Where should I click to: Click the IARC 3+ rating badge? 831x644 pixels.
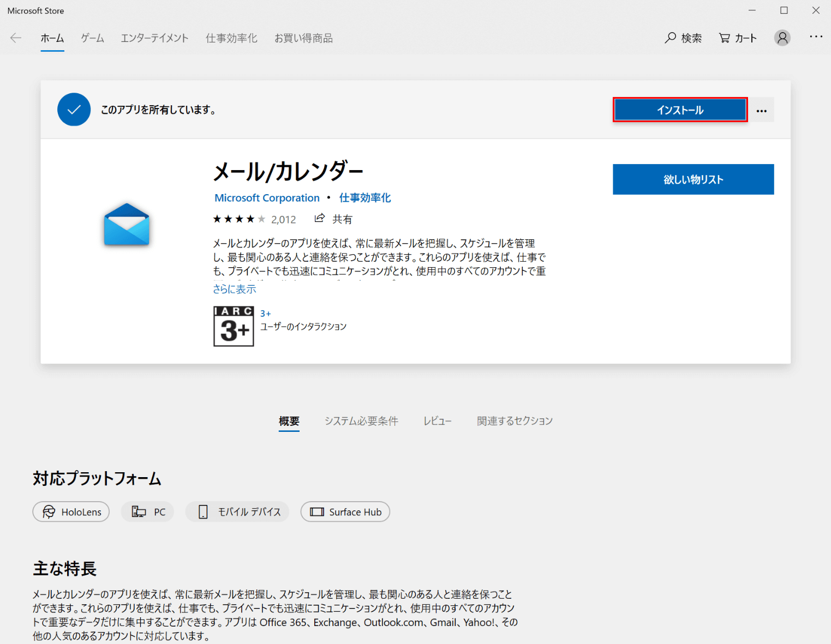[234, 326]
